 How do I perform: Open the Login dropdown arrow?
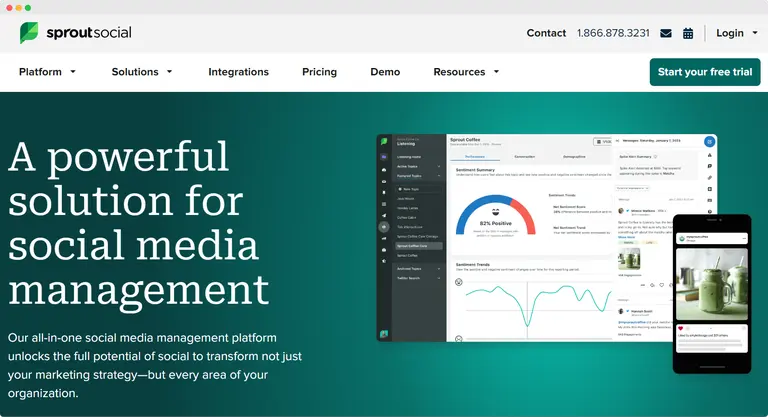click(755, 33)
